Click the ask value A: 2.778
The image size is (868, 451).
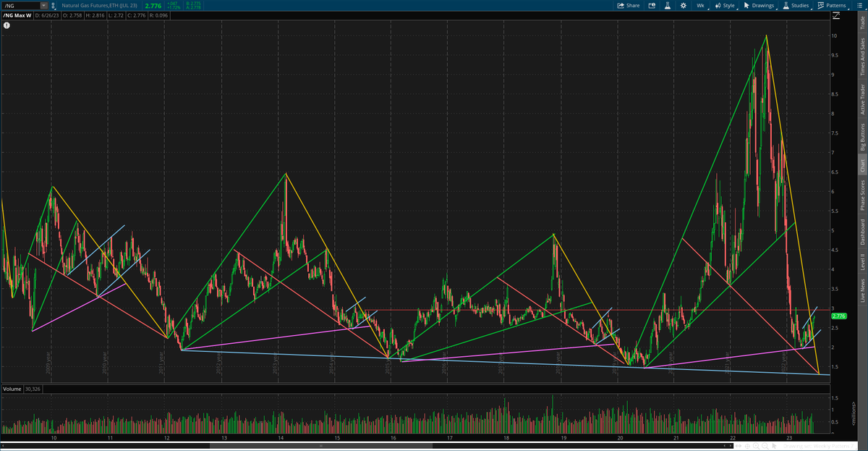(193, 8)
